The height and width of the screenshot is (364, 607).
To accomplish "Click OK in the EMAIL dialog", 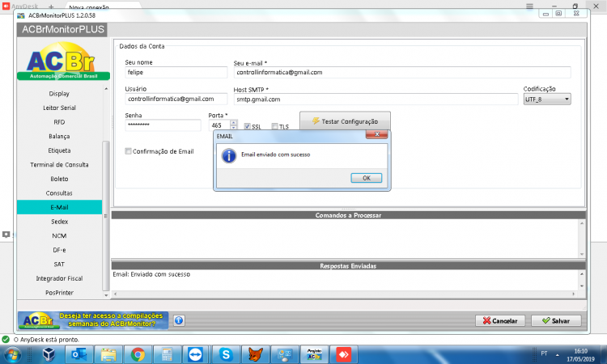I will coord(366,178).
